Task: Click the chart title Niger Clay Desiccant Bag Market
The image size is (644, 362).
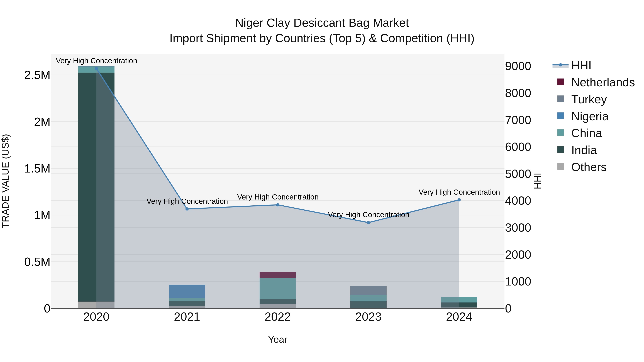Action: [322, 23]
